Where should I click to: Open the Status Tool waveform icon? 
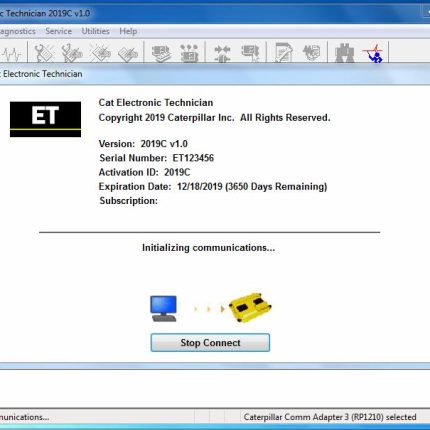coord(12,53)
